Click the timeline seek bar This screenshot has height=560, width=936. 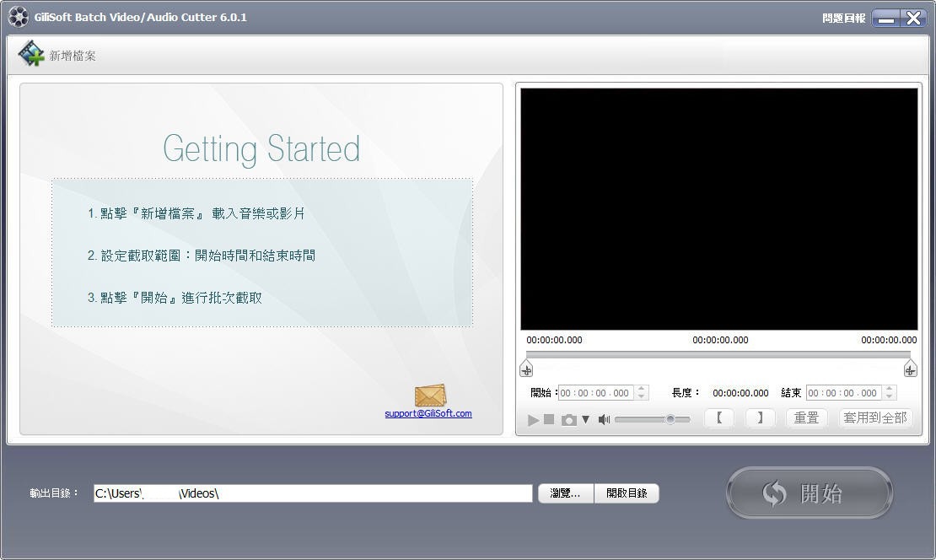point(718,354)
